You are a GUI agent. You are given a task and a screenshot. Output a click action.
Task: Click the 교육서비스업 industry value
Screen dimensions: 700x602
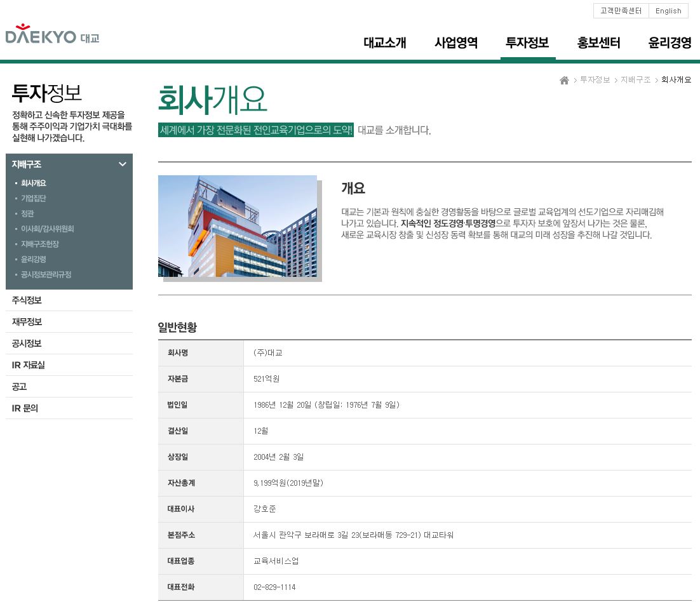pyautogui.click(x=276, y=561)
